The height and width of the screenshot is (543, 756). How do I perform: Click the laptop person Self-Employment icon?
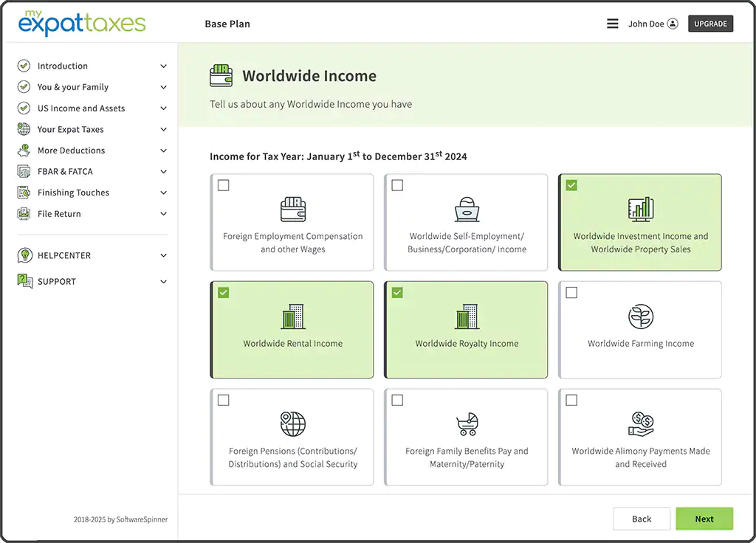click(467, 210)
